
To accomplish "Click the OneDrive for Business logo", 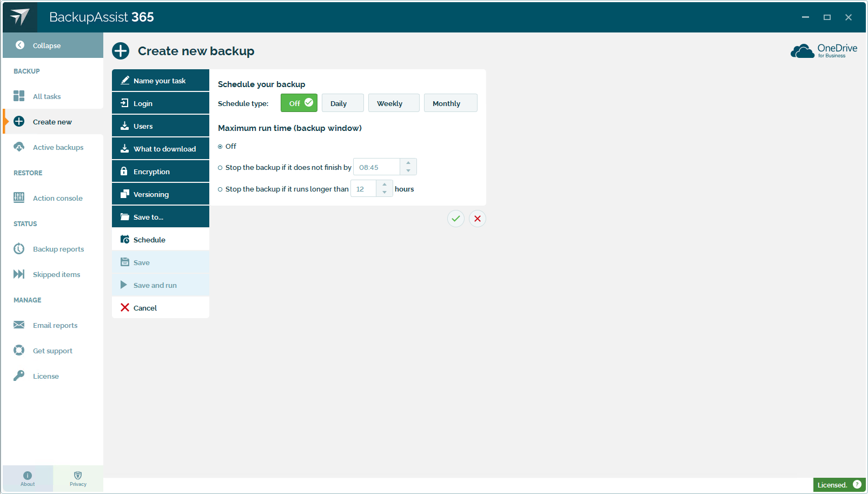I will point(824,51).
